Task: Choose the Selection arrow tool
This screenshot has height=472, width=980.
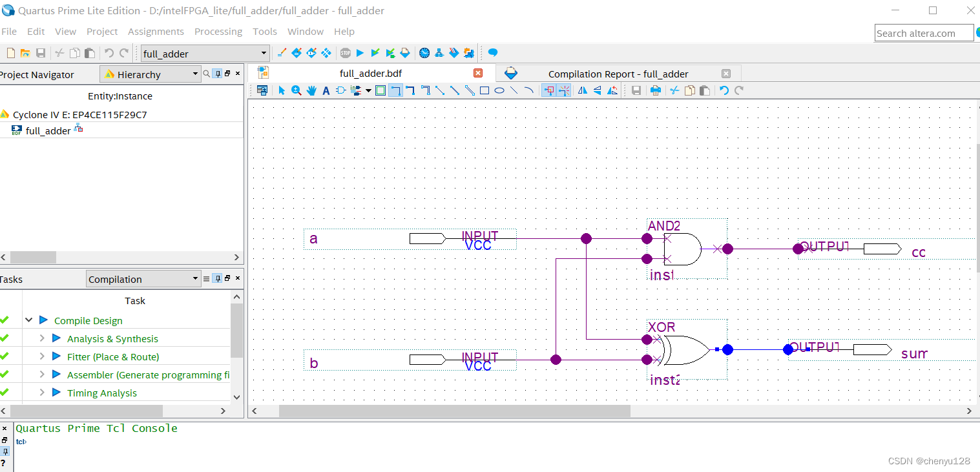Action: point(282,90)
